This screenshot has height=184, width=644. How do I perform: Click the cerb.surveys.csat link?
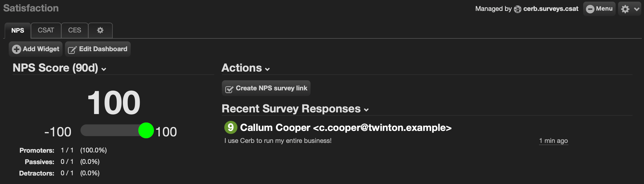[x=551, y=9]
